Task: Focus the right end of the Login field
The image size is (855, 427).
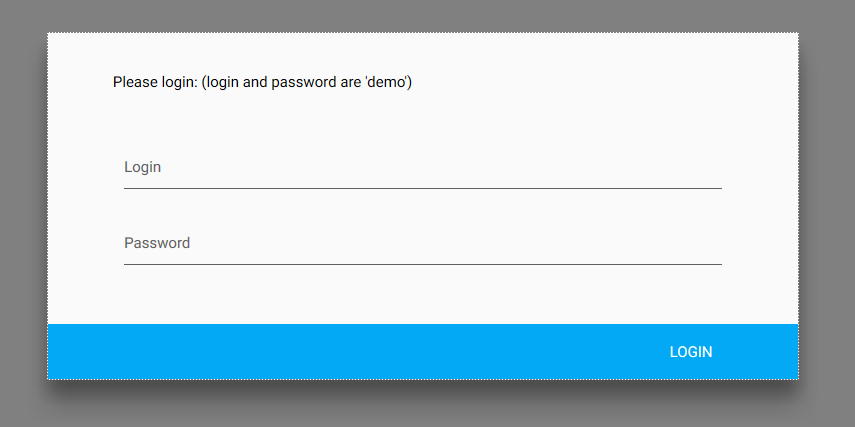Action: (705, 168)
